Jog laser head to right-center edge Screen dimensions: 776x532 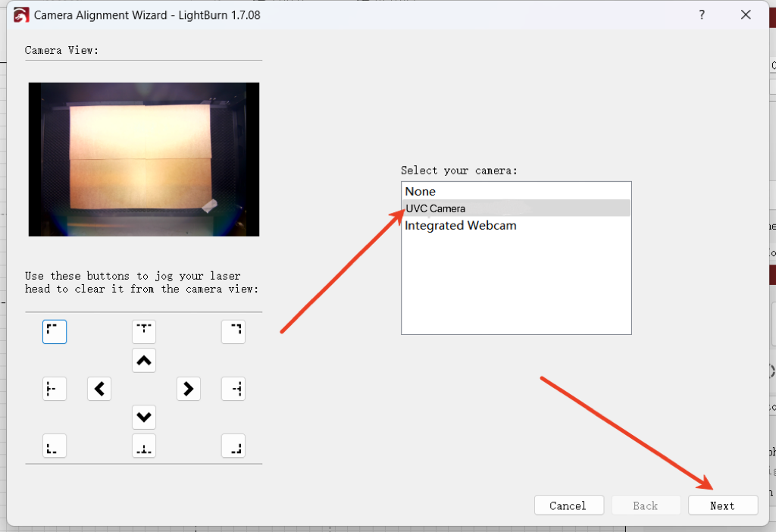click(x=233, y=389)
